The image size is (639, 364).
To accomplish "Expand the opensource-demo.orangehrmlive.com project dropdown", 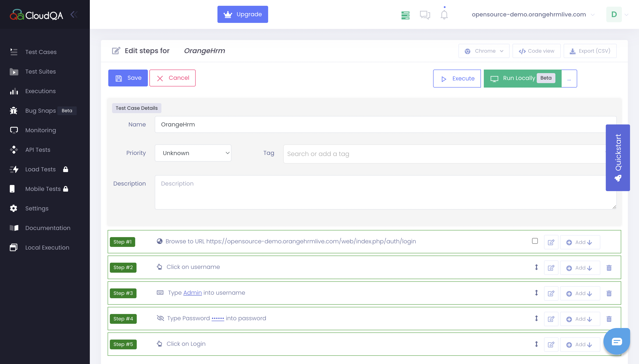I will pyautogui.click(x=533, y=14).
